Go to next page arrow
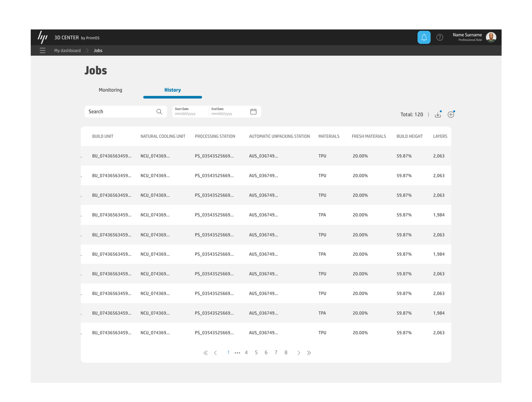This screenshot has height=402, width=532. [299, 353]
